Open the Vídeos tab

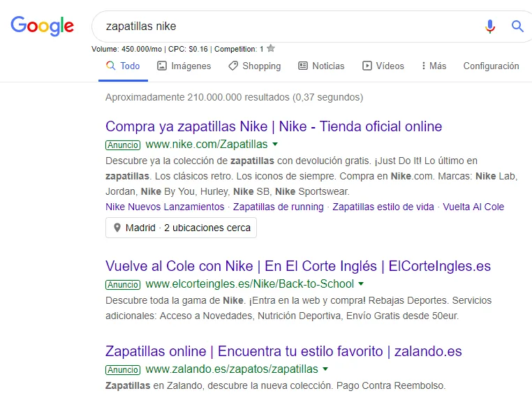(x=383, y=66)
